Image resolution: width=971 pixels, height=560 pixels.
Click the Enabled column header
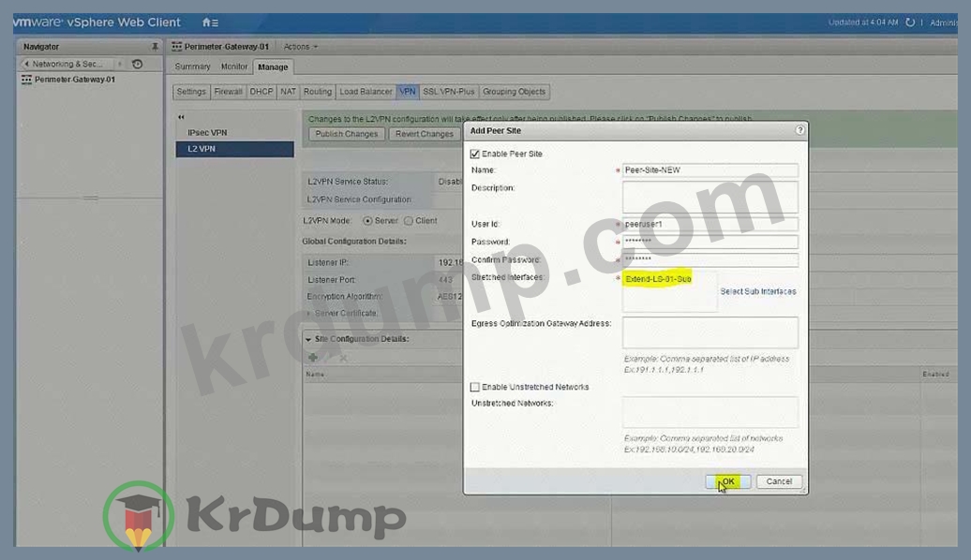(935, 375)
